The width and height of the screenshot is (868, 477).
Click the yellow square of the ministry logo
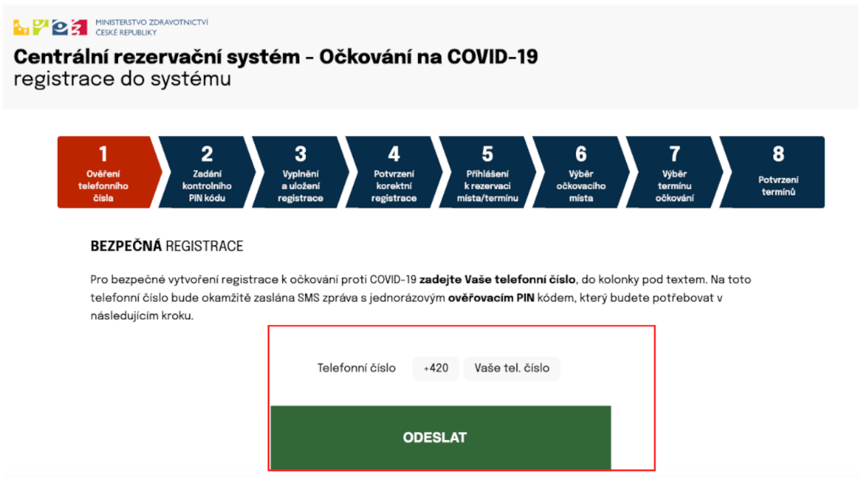click(x=22, y=28)
